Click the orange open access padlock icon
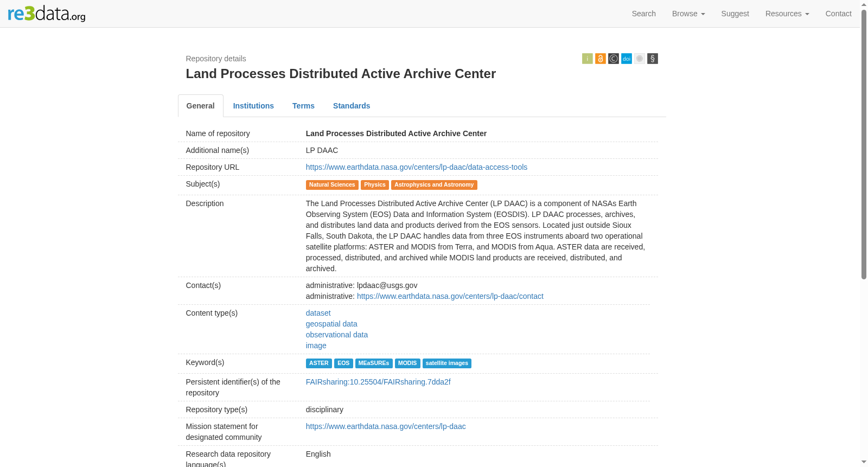 pyautogui.click(x=600, y=59)
